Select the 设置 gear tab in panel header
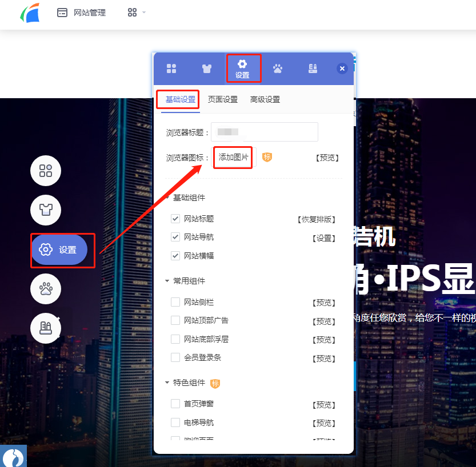The image size is (476, 467). tap(242, 69)
